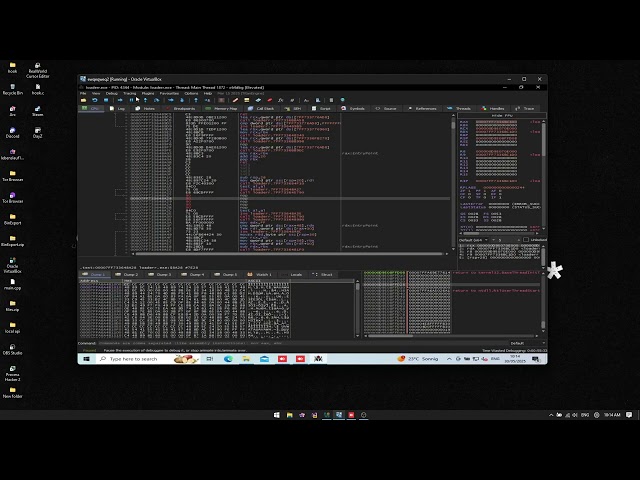Viewport: 640px width, 480px height.
Task: Click the Step over toolbar icon
Action: click(156, 100)
